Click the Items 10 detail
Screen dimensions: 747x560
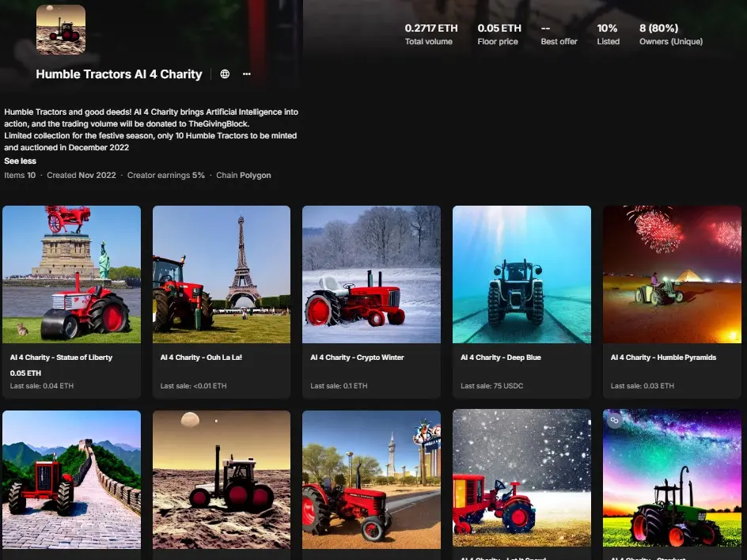coord(20,176)
